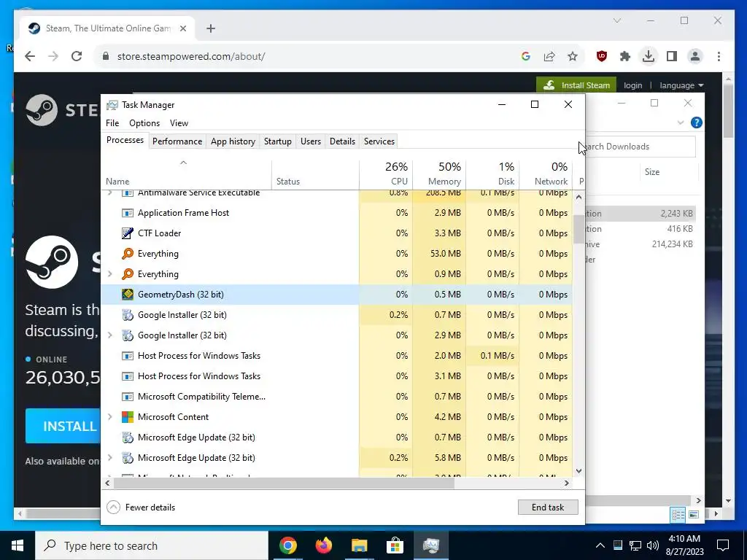Sort processes by CPU column

pyautogui.click(x=386, y=174)
